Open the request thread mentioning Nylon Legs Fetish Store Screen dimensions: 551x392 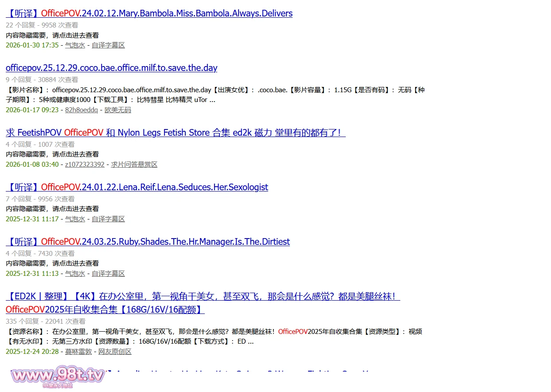coord(176,133)
